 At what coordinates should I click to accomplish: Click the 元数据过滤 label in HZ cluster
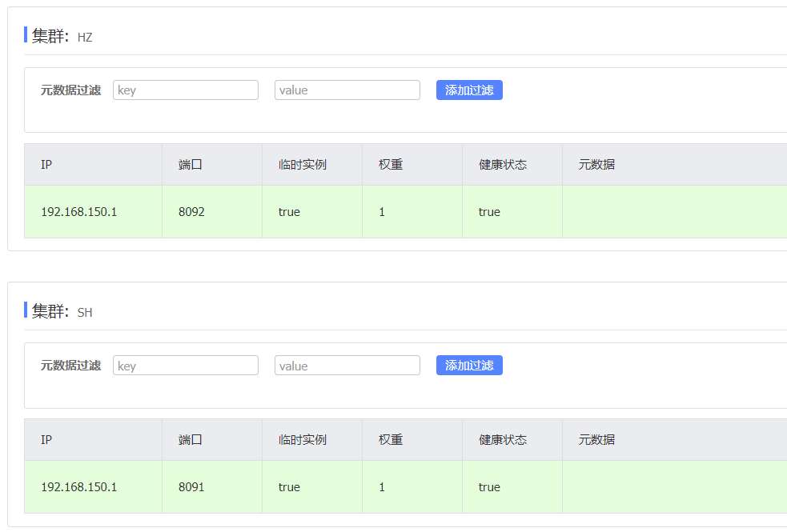point(70,90)
